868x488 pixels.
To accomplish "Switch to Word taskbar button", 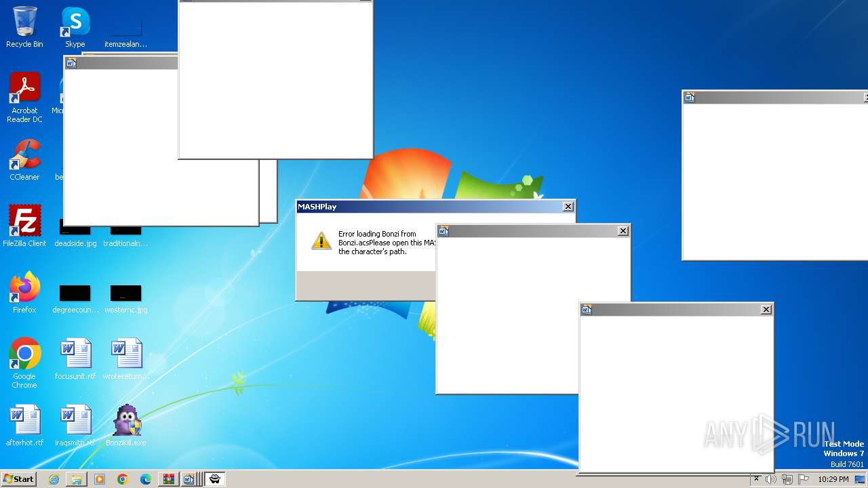I will coord(190,479).
